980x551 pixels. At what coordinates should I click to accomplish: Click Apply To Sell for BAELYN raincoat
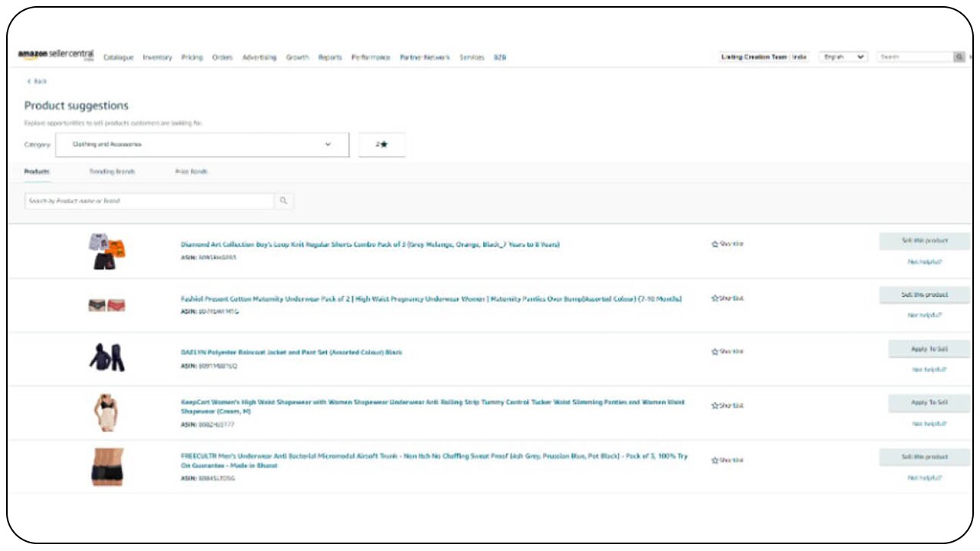tap(929, 349)
